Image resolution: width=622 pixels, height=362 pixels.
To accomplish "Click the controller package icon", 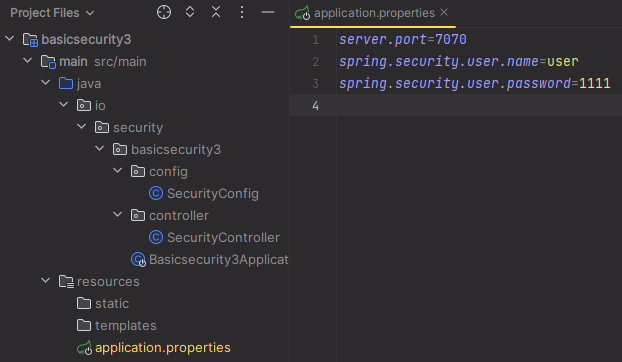I will [x=138, y=215].
